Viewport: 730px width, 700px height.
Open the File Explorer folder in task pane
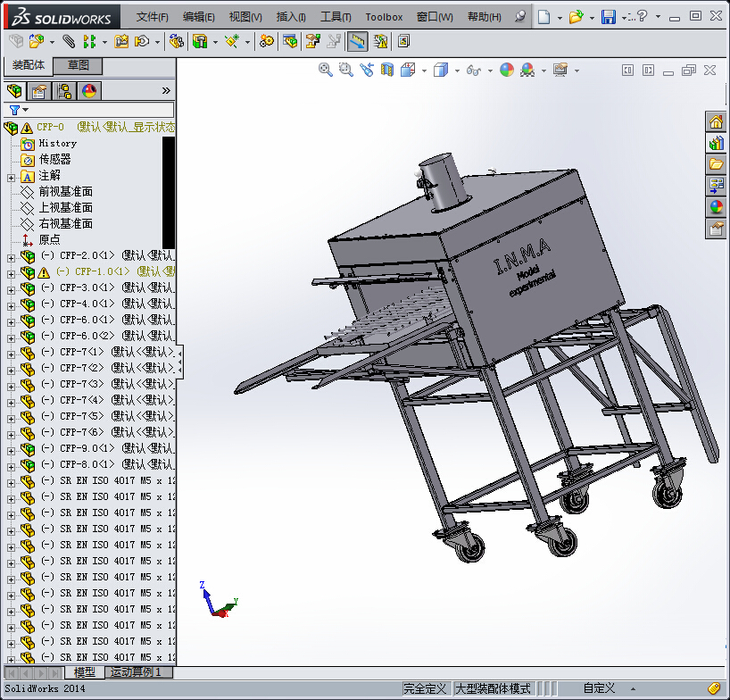(x=716, y=164)
